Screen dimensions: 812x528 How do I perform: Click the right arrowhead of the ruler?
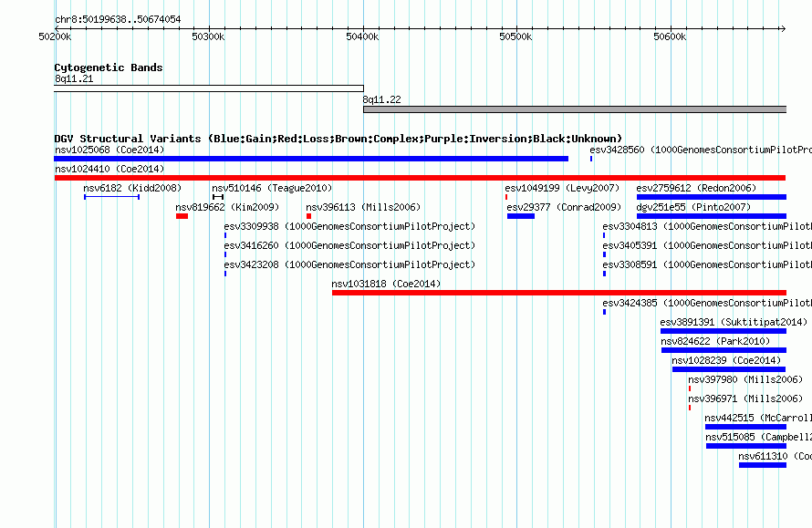pos(783,28)
